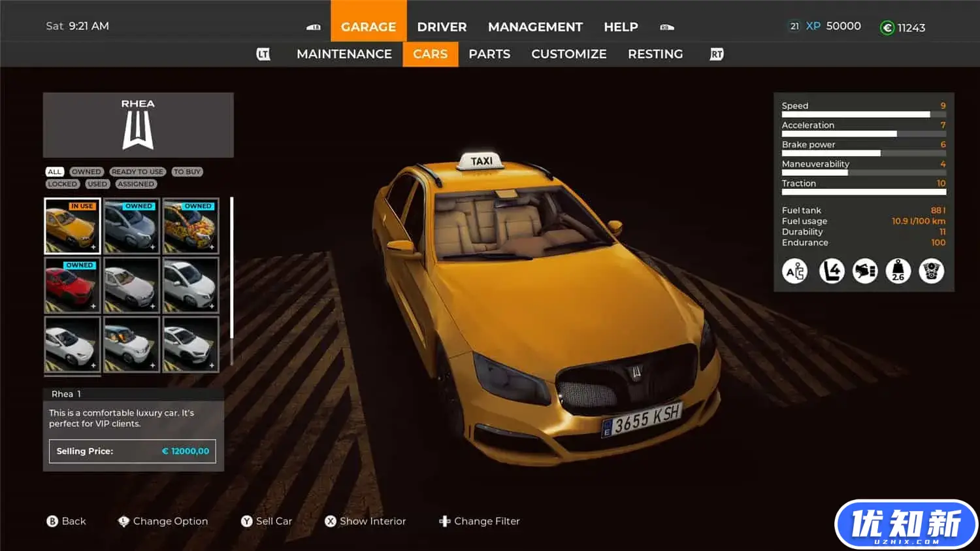The image size is (980, 551).
Task: Click the automatic transmission icon
Action: (x=795, y=271)
